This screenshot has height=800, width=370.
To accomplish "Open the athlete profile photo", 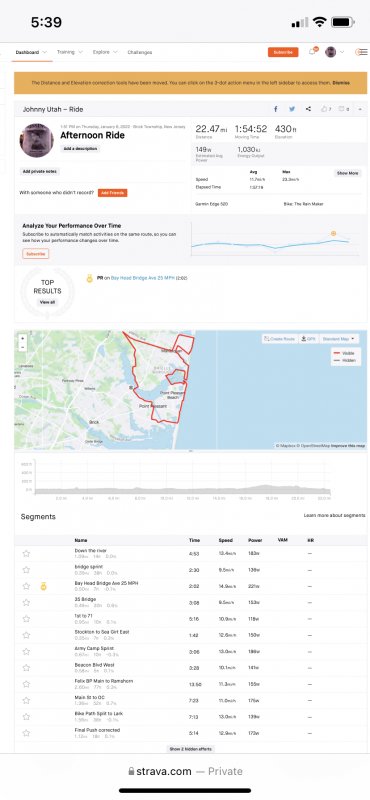I will 37,141.
